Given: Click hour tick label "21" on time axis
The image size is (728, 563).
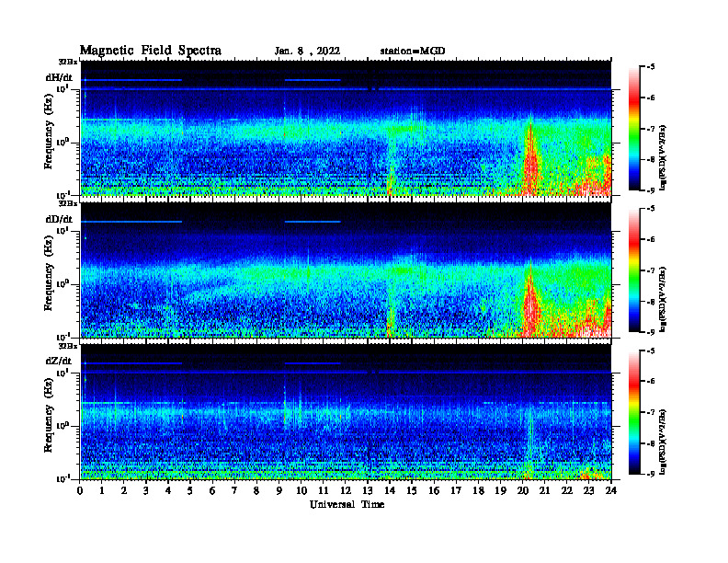Looking at the screenshot, I should pos(544,490).
